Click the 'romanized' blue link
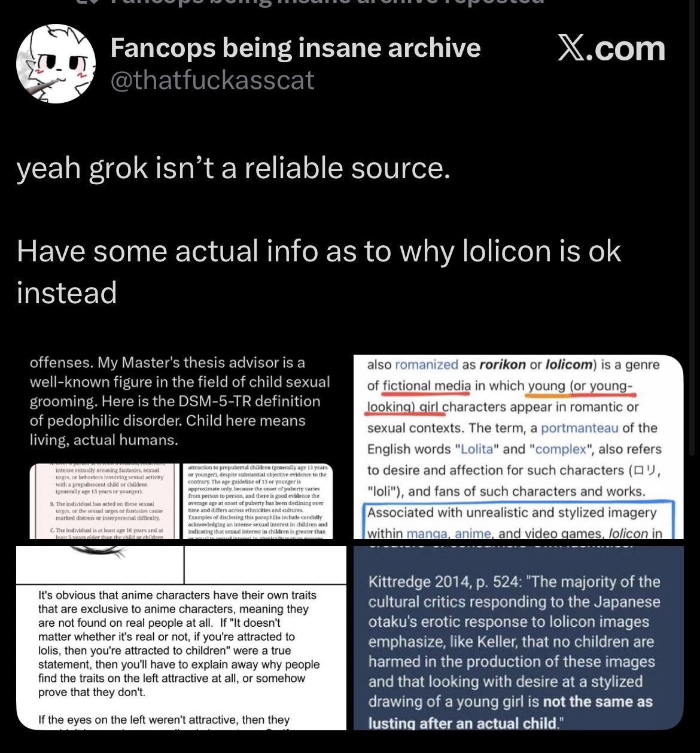 (x=427, y=365)
